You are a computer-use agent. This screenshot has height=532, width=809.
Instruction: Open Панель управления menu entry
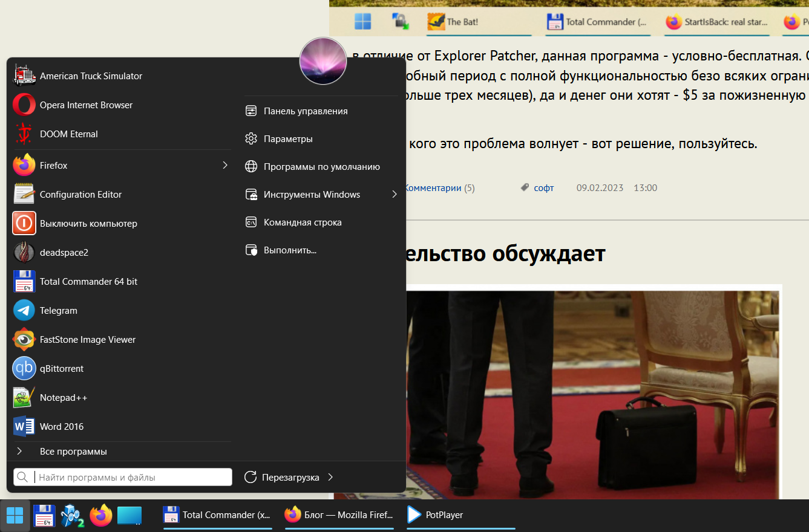click(x=305, y=111)
